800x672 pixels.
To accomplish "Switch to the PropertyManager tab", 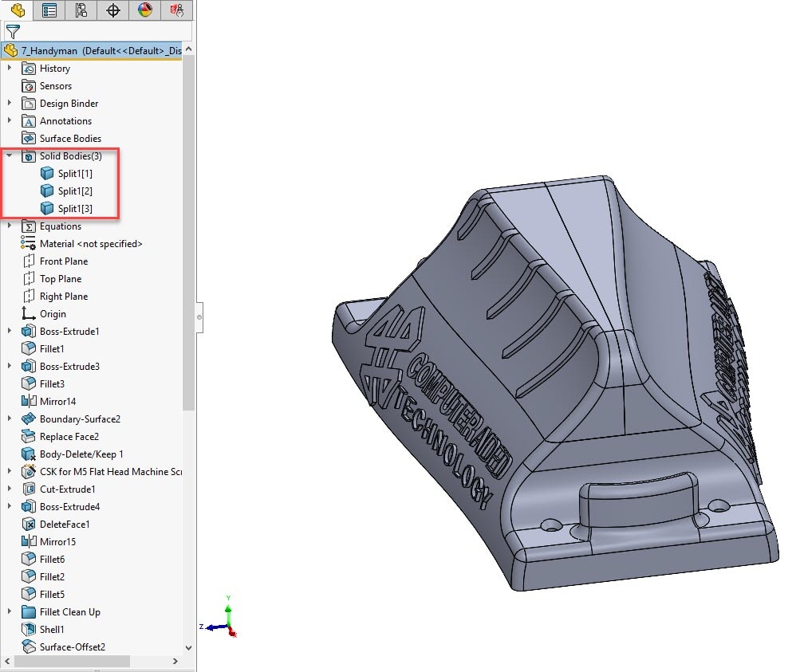I will (x=49, y=10).
